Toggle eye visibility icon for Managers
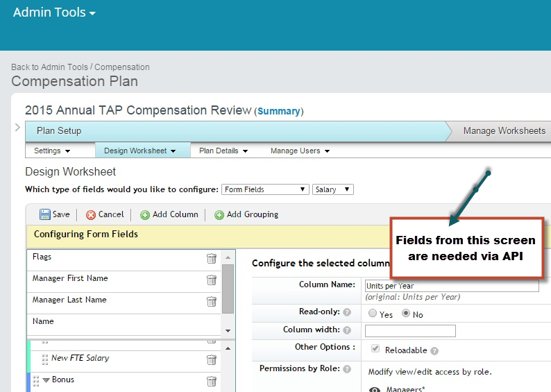 [375, 389]
